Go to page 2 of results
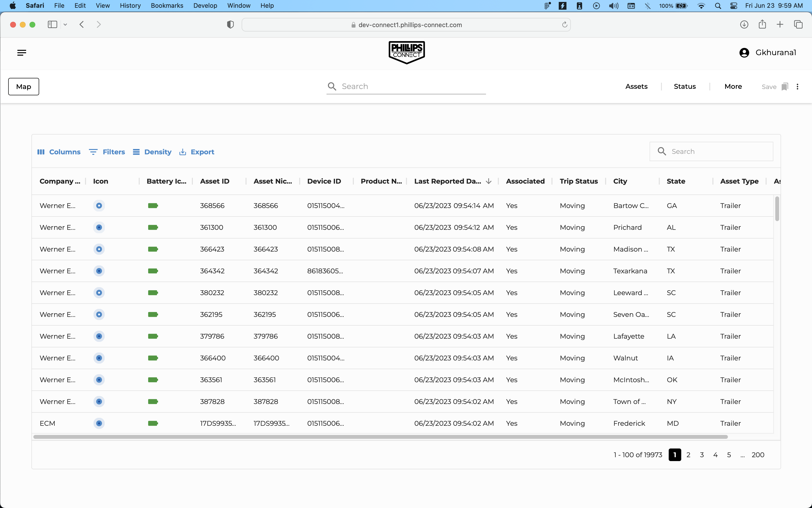812x508 pixels. coord(688,455)
